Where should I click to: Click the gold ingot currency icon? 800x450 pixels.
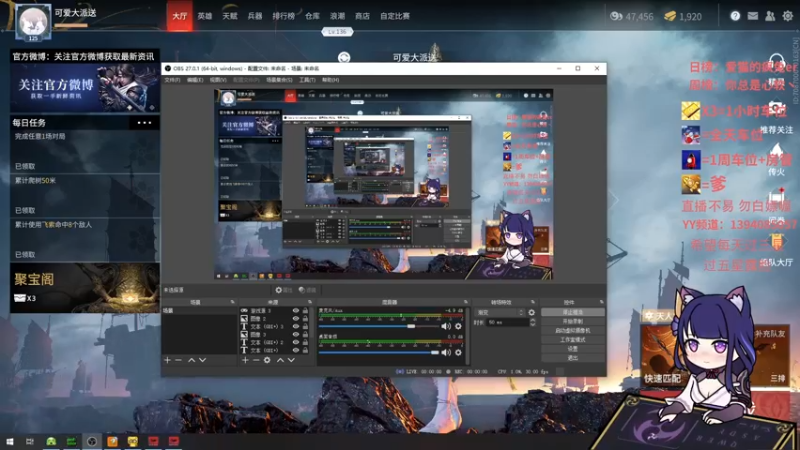pyautogui.click(x=670, y=16)
